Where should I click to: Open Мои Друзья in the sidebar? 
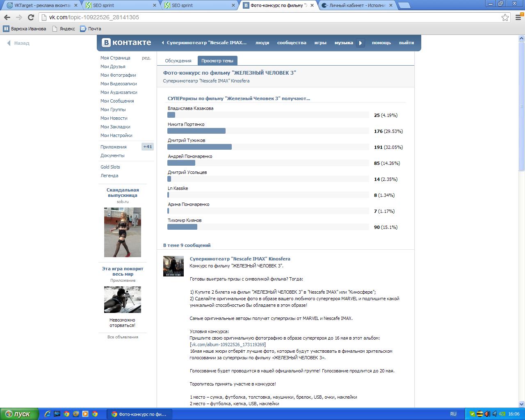[x=113, y=66]
